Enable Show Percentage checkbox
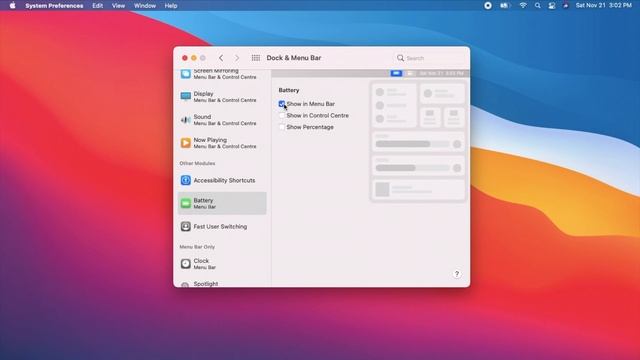The width and height of the screenshot is (640, 360). coord(282,127)
